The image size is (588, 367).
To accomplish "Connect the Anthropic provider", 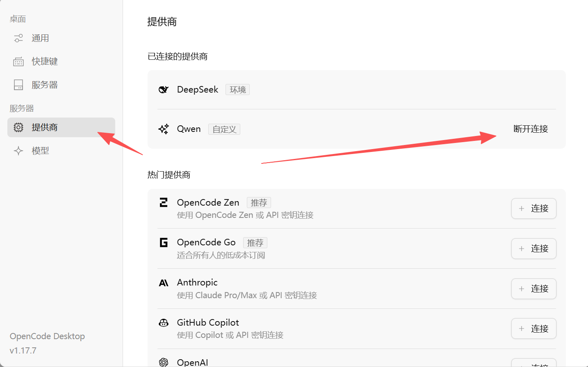I will (533, 289).
